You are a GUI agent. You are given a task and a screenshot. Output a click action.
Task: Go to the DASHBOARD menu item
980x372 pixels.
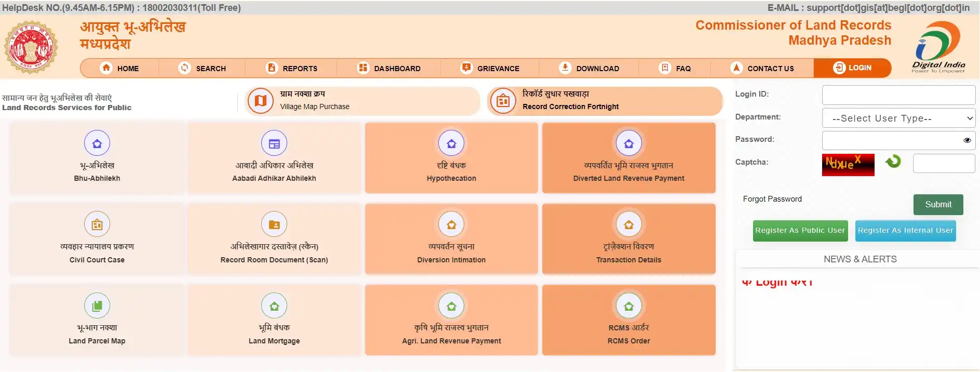(389, 68)
